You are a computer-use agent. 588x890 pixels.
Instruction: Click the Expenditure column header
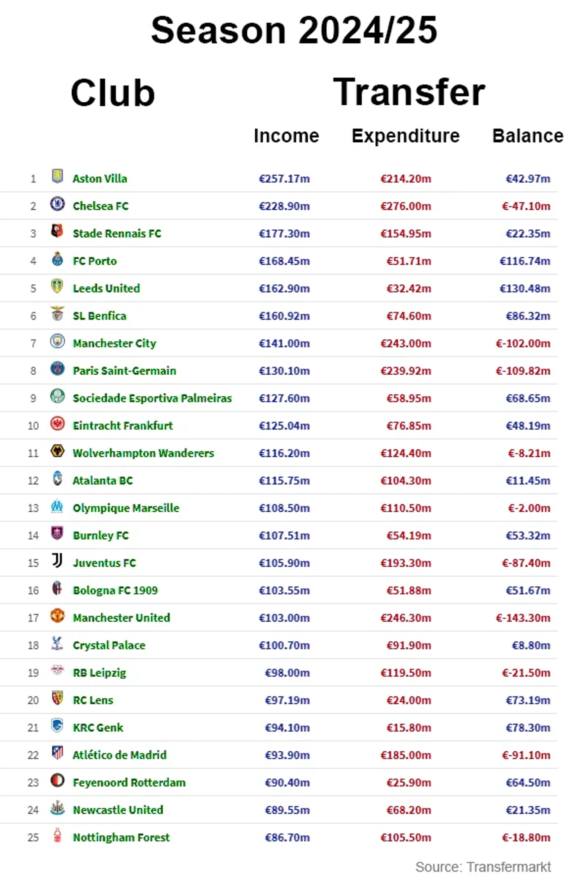coord(406,136)
